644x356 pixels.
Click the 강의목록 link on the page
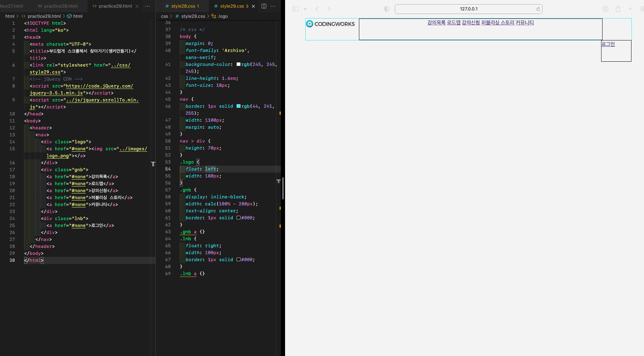click(x=436, y=22)
